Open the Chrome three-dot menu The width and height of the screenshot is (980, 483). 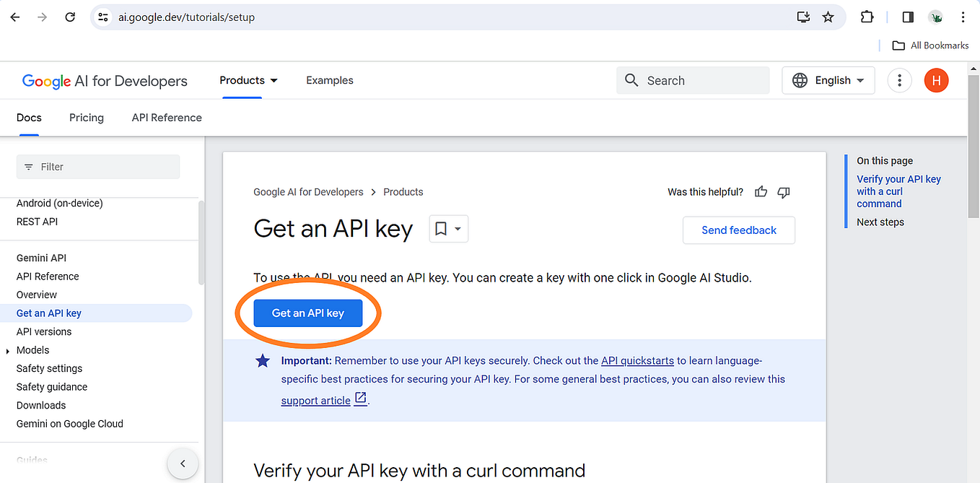click(963, 17)
